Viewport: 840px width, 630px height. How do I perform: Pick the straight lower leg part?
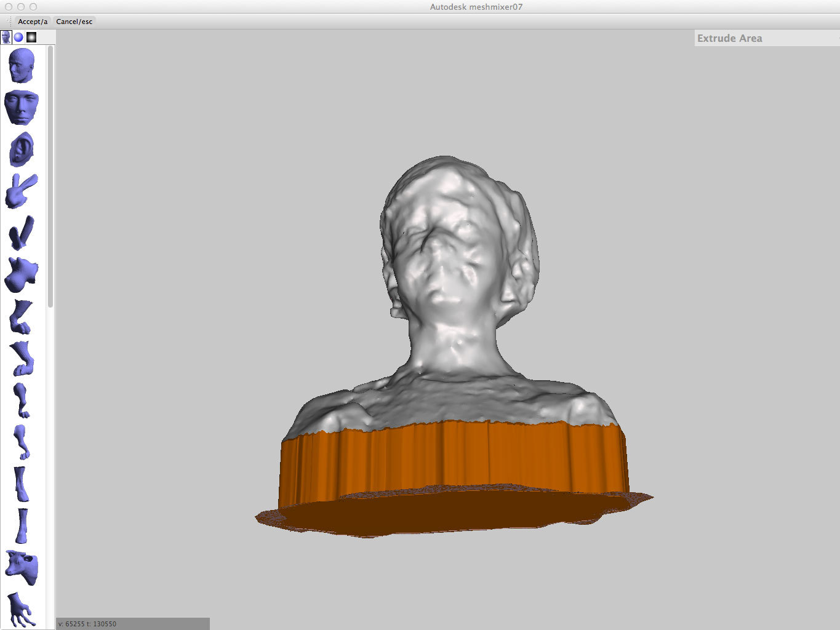[x=22, y=525]
